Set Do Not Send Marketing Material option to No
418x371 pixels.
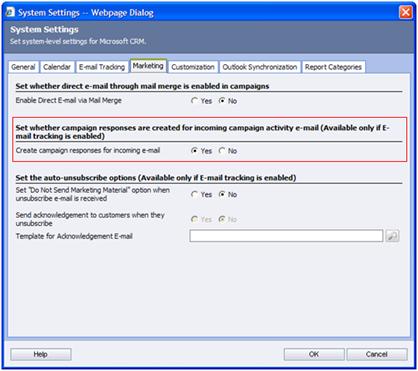[222, 194]
